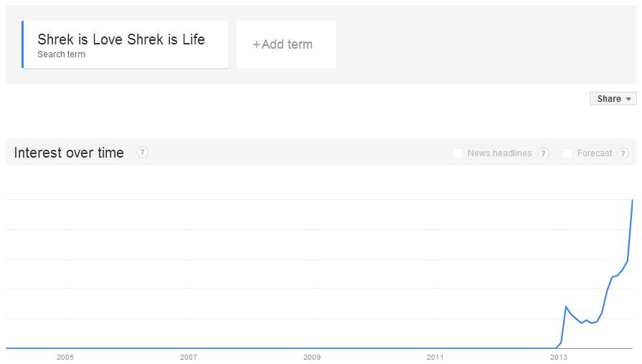642x364 pixels.
Task: Click blue color bar on search term card
Action: (23, 44)
